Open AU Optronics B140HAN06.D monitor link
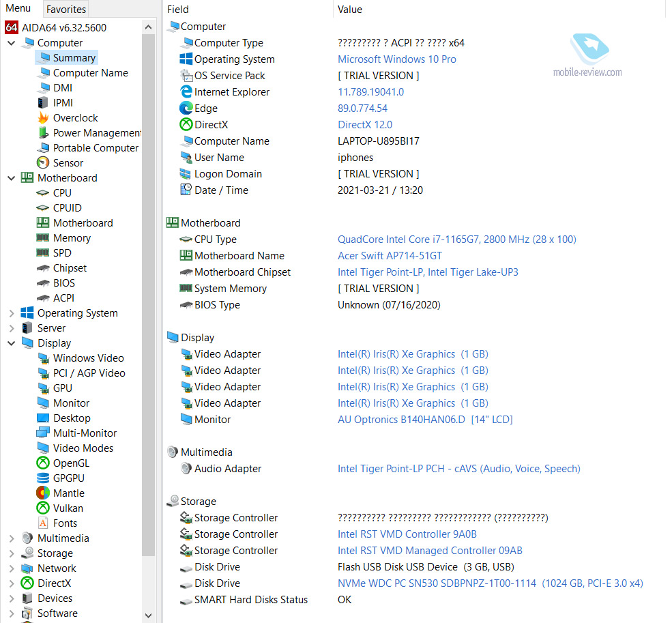This screenshot has height=623, width=672. pyautogui.click(x=425, y=420)
